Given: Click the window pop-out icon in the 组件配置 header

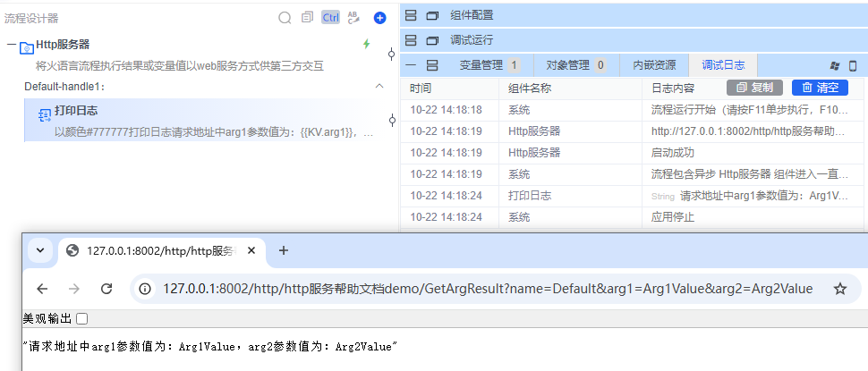Looking at the screenshot, I should pyautogui.click(x=432, y=16).
